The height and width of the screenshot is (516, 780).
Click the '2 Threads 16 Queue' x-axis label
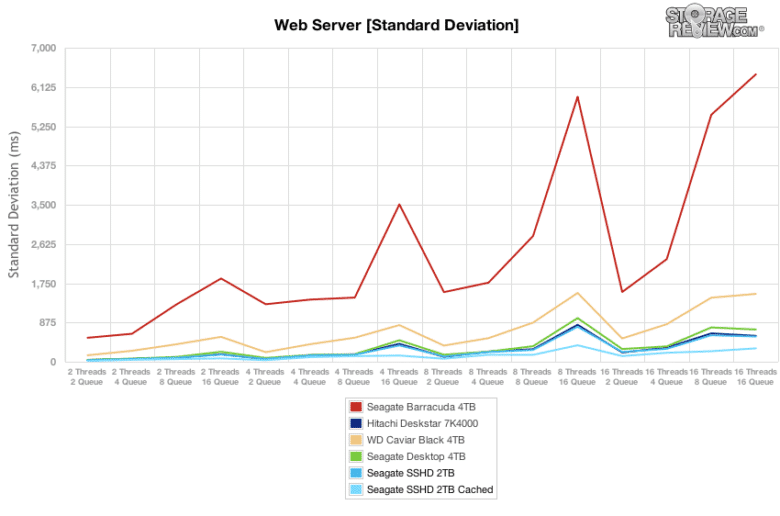(x=220, y=377)
